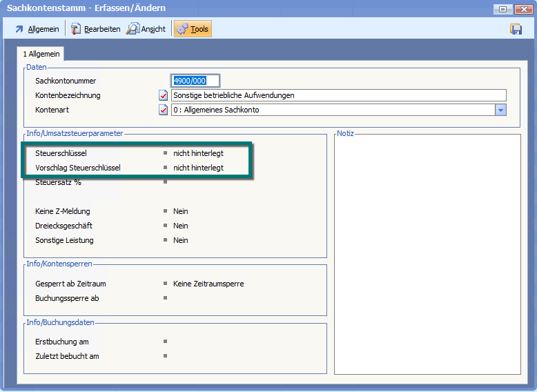Open the Kontenart combo box showing Allgemeines Sachkonto
This screenshot has height=392, width=537.
pos(331,110)
